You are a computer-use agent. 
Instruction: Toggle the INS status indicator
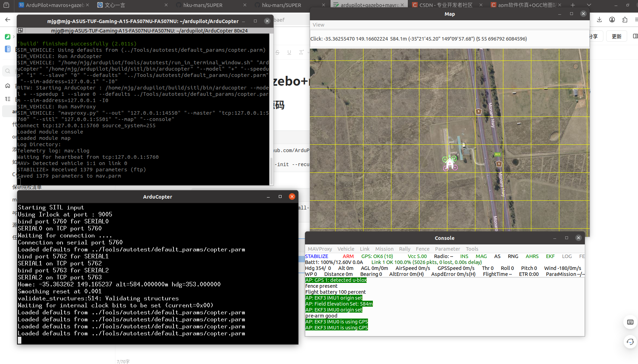(x=464, y=256)
